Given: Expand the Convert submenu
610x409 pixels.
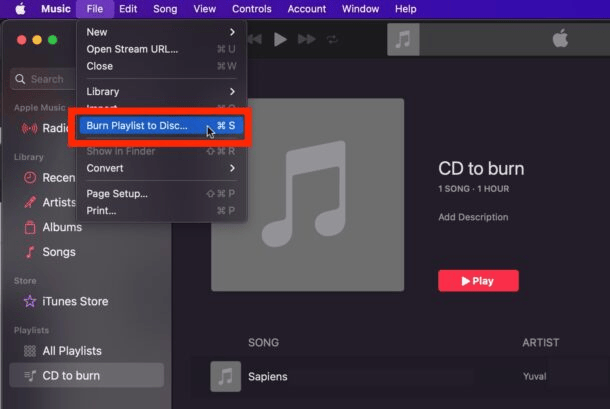Looking at the screenshot, I should click(x=161, y=168).
